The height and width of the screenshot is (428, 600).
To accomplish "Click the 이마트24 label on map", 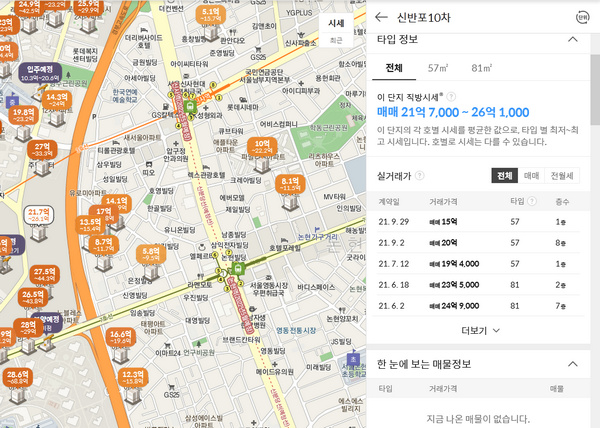I will point(168,353).
